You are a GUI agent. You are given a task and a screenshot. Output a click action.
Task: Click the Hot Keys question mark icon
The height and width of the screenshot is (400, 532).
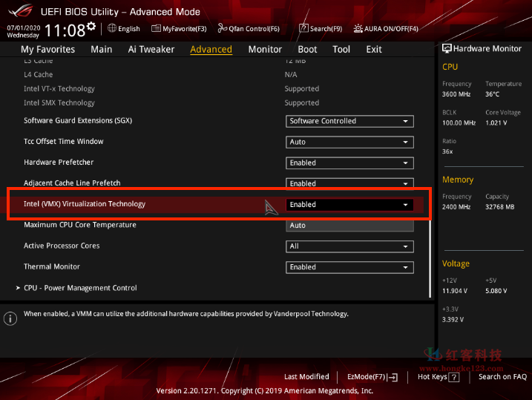pos(453,377)
